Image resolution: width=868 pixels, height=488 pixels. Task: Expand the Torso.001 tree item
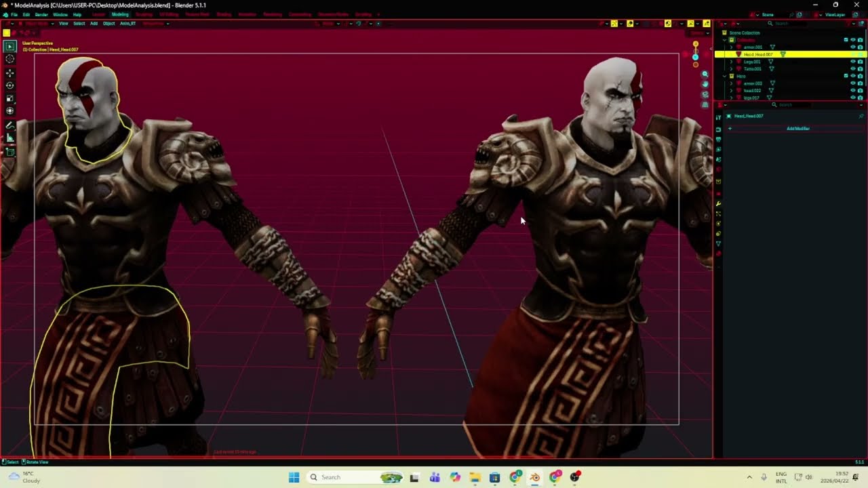(731, 68)
